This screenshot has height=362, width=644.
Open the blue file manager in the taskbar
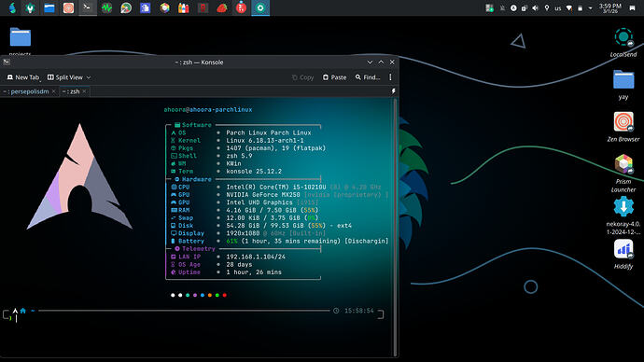click(49, 7)
